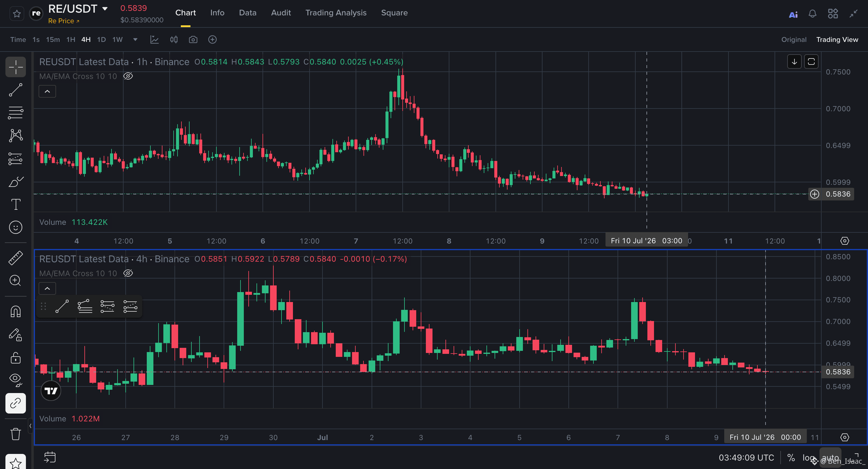Toggle lock all drawings

(15, 357)
